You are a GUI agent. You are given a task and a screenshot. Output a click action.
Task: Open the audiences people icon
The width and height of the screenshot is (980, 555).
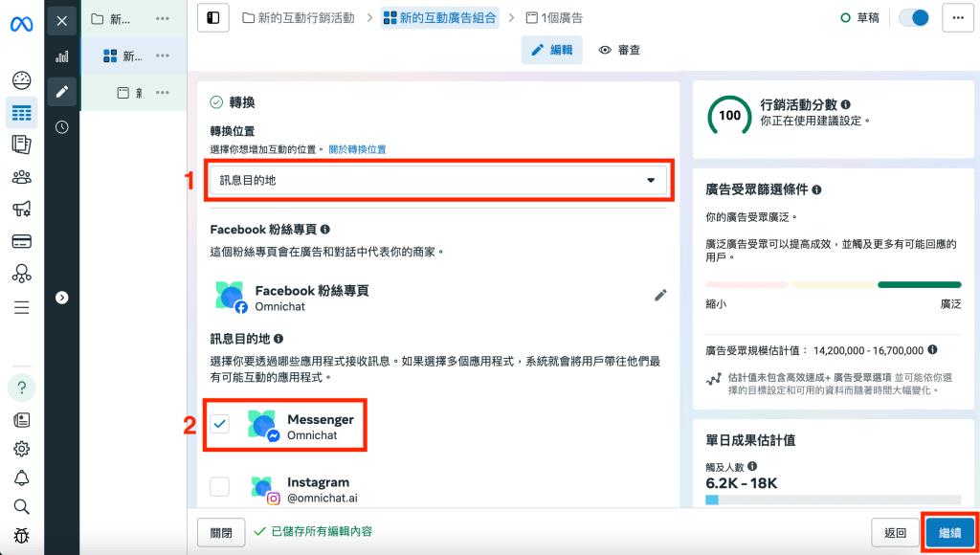pos(21,177)
